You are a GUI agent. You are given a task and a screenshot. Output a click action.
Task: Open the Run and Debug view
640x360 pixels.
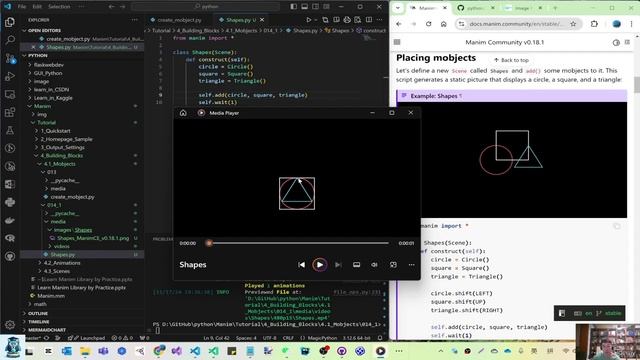coord(10,76)
